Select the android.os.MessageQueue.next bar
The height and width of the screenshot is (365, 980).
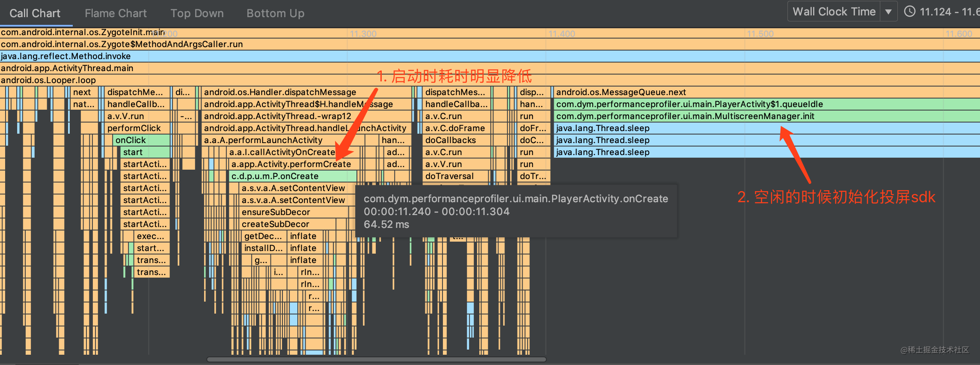pyautogui.click(x=767, y=92)
